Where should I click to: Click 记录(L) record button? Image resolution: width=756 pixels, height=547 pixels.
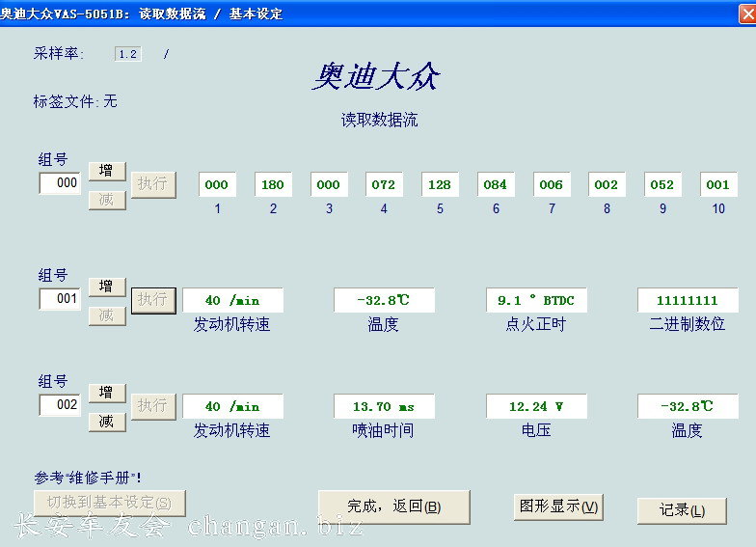[x=682, y=510]
